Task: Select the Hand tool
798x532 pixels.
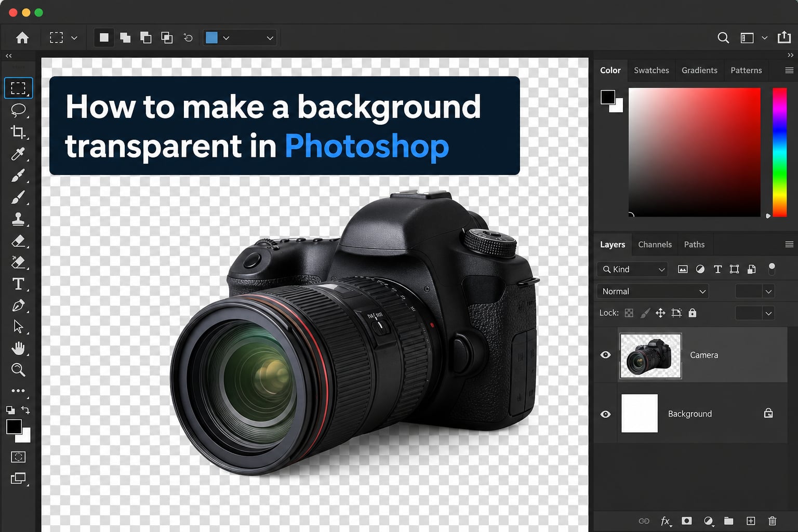Action: 18,348
